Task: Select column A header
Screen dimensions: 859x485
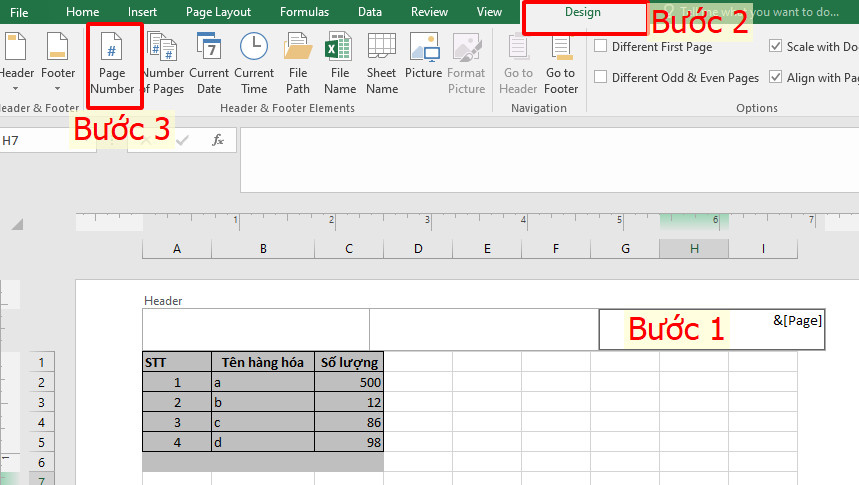Action: (x=177, y=249)
